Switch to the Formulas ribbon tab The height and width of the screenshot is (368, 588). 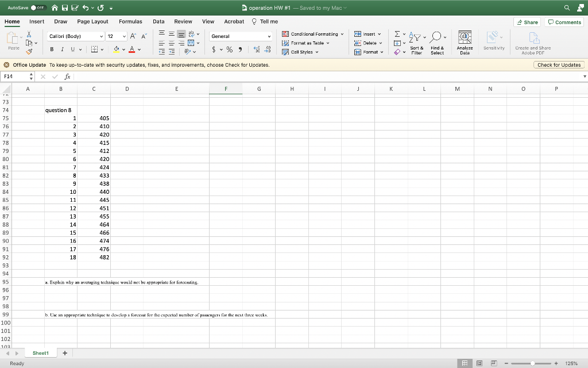point(130,21)
